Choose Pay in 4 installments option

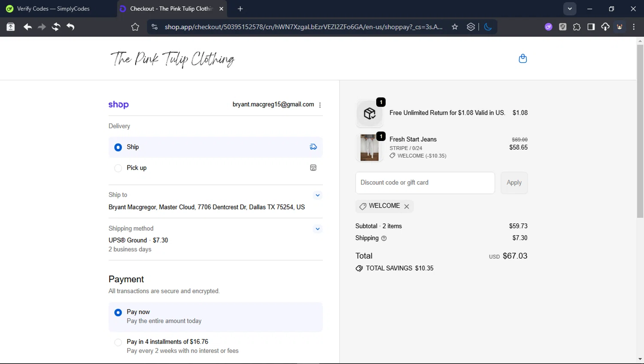[x=216, y=346]
